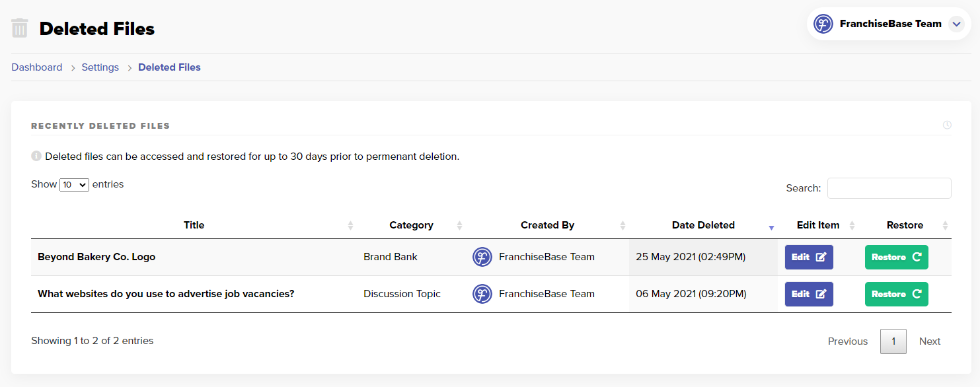Open Settings breadcrumb link
The image size is (980, 387).
tap(100, 67)
